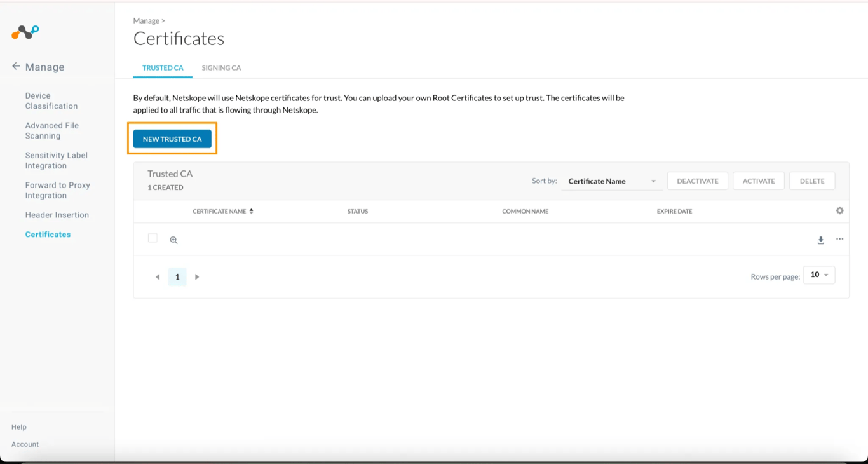The width and height of the screenshot is (868, 464).
Task: Select the certificate row checkbox
Action: click(153, 238)
